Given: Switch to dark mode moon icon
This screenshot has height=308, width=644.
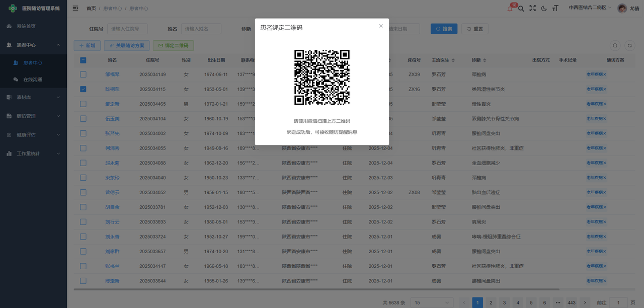Looking at the screenshot, I should pos(544,8).
